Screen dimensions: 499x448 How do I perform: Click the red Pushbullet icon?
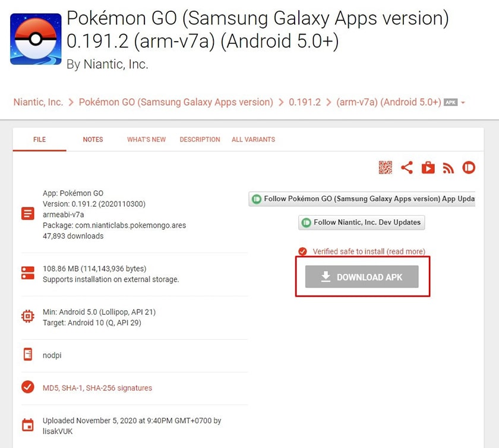469,168
